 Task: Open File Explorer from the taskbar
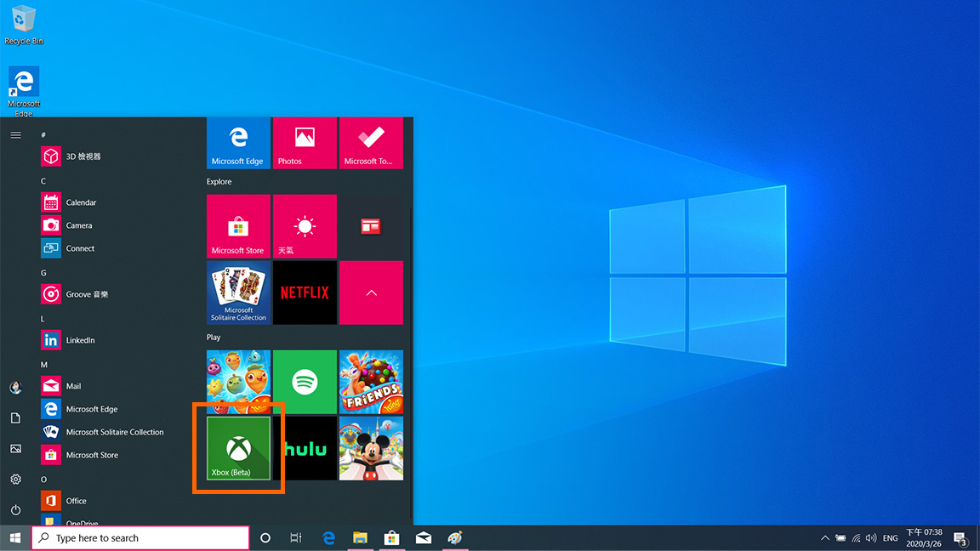click(360, 538)
